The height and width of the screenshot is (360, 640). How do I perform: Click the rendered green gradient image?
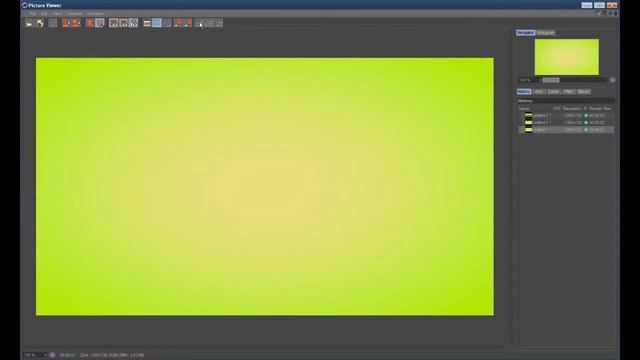pos(264,187)
